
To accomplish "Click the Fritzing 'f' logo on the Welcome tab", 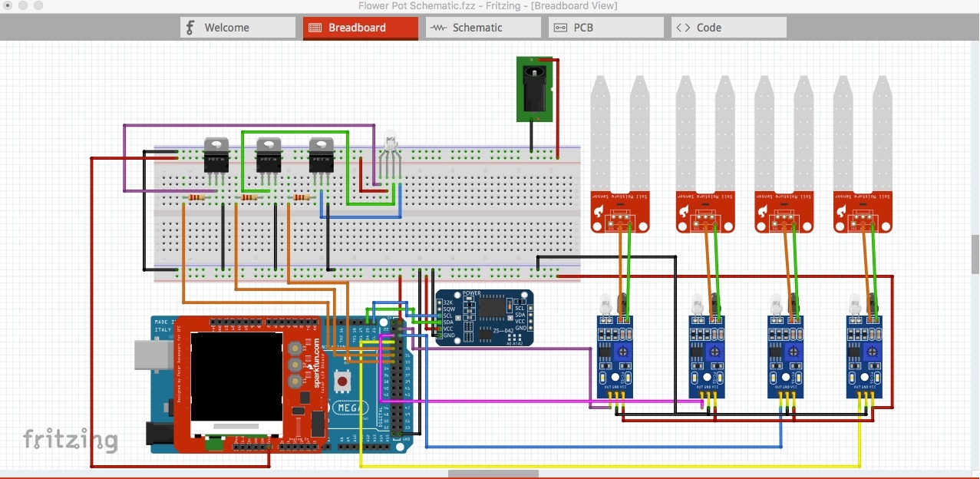I will click(x=188, y=27).
